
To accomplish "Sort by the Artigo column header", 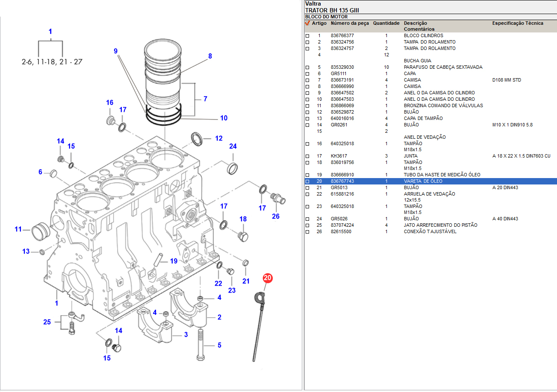I will (x=319, y=23).
